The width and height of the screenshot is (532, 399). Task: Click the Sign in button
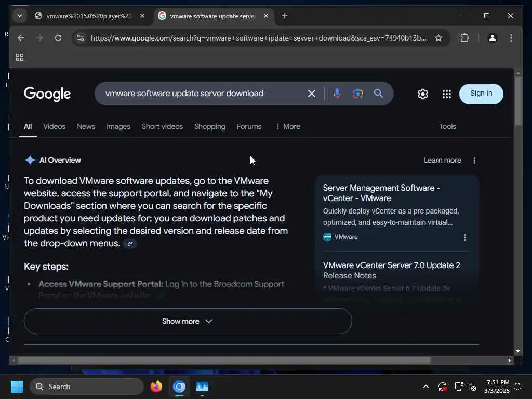481,94
